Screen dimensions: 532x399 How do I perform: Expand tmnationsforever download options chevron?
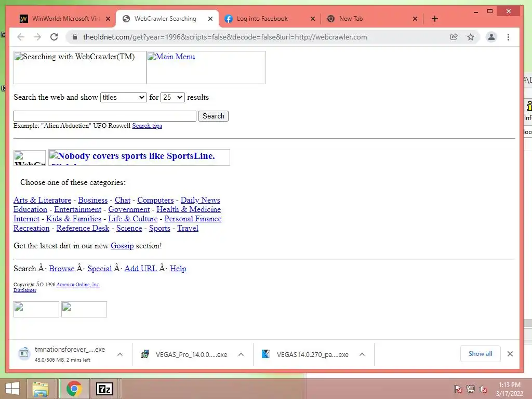coord(120,354)
